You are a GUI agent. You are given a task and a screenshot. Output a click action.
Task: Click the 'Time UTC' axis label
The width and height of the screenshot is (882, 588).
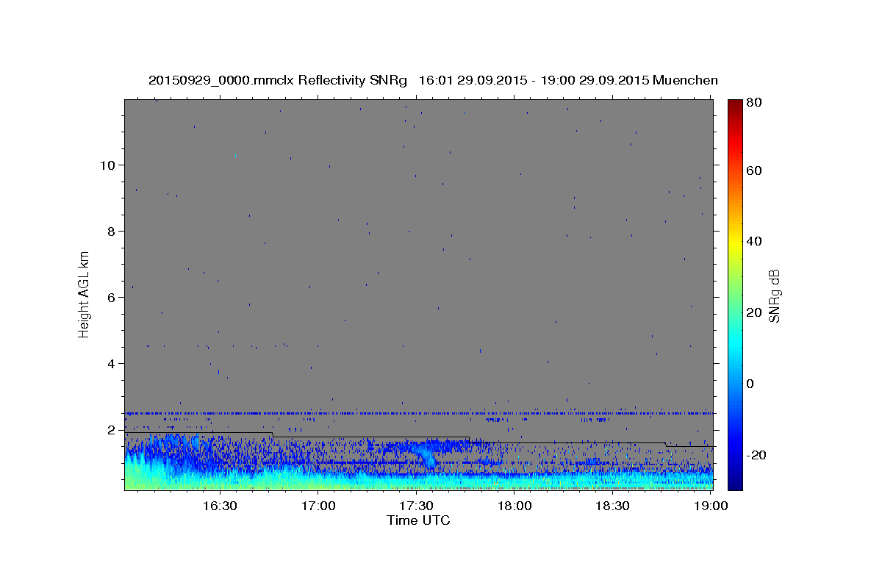coord(418,520)
